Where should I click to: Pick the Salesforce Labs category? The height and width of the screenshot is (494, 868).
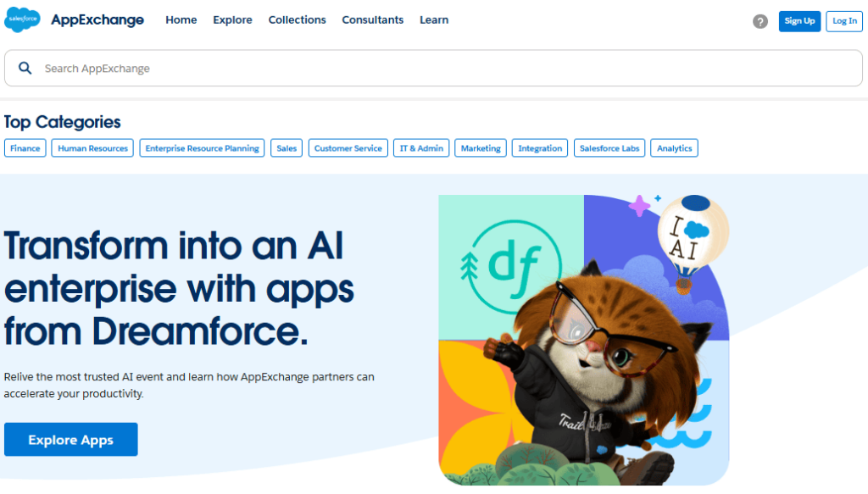point(609,148)
